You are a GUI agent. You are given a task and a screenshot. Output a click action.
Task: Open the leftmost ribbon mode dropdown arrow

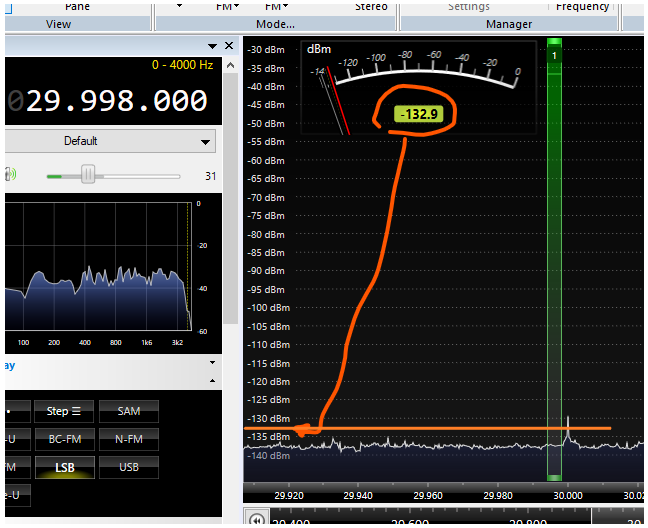click(179, 6)
